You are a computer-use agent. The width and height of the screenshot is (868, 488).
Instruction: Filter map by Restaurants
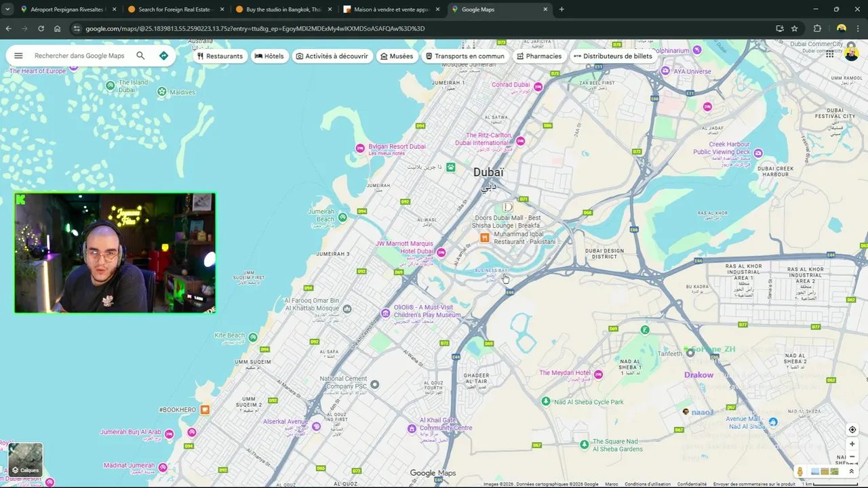point(220,56)
